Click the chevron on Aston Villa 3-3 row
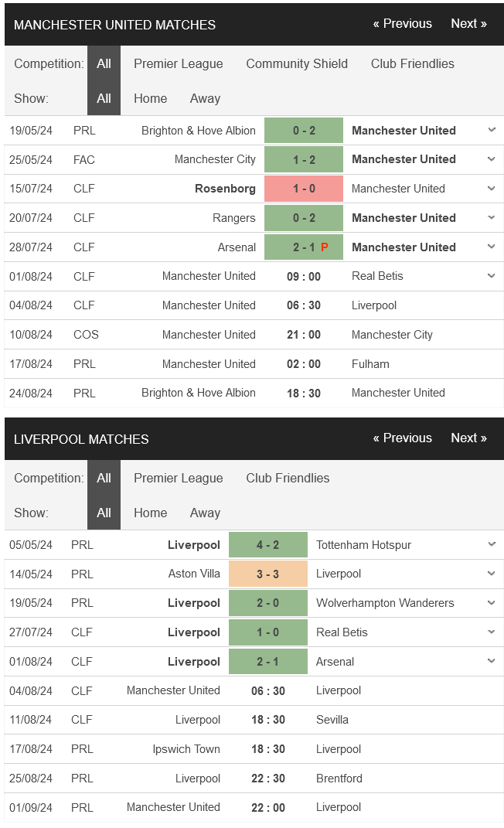The image size is (504, 828). pyautogui.click(x=492, y=574)
